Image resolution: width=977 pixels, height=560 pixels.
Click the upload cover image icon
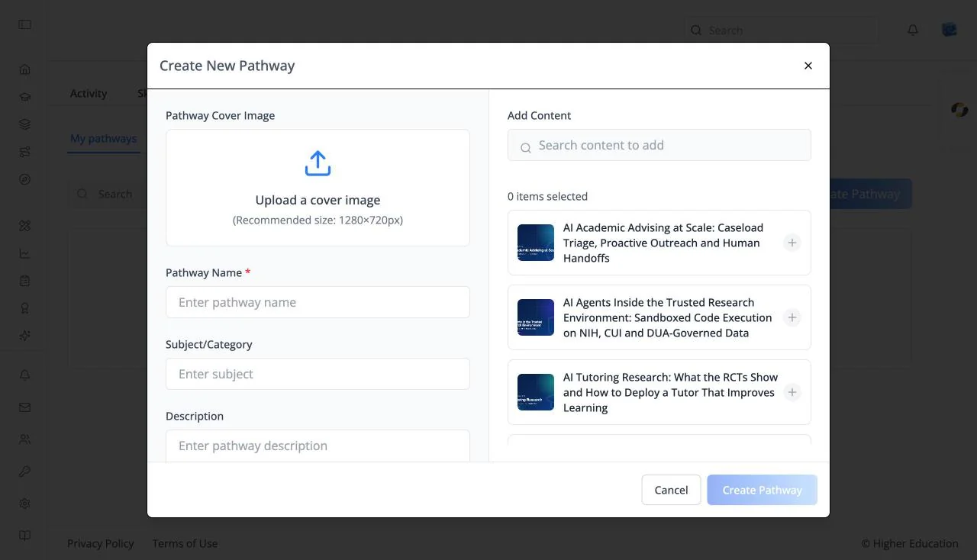[x=318, y=163]
